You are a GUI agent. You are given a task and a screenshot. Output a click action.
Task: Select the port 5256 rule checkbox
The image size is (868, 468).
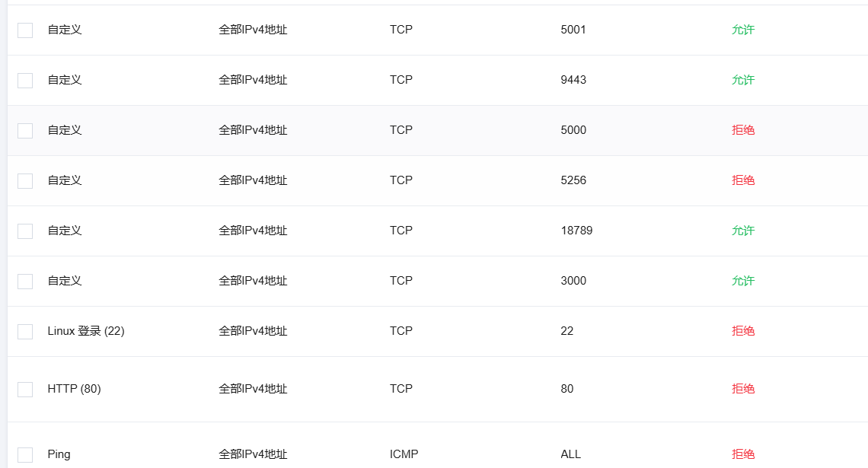pyautogui.click(x=25, y=181)
